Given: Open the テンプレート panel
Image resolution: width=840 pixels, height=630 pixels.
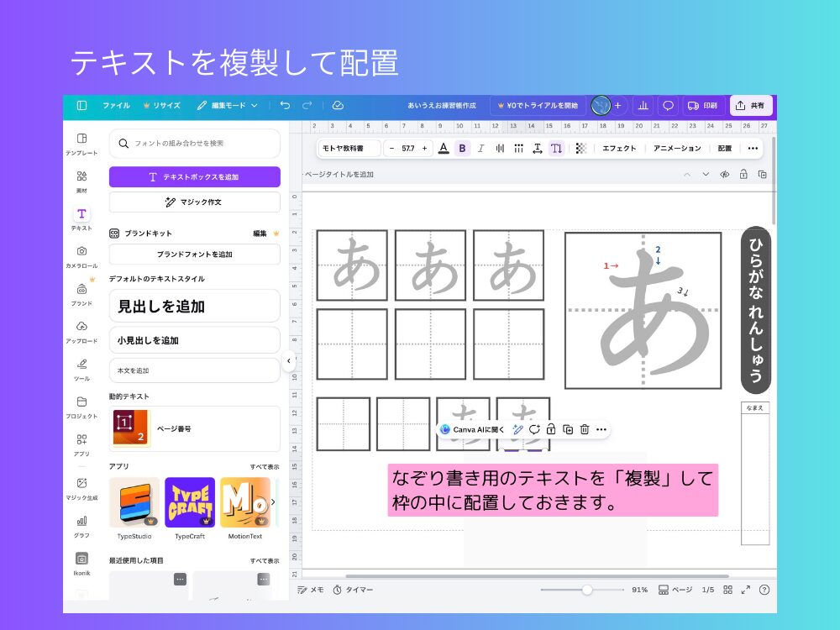Looking at the screenshot, I should point(81,141).
